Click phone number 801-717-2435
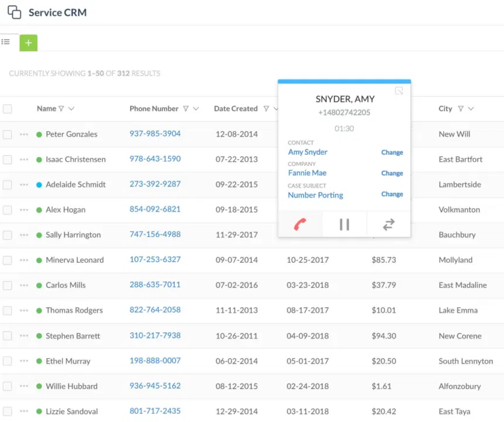Screen dimensions: 504x422 pyautogui.click(x=155, y=411)
